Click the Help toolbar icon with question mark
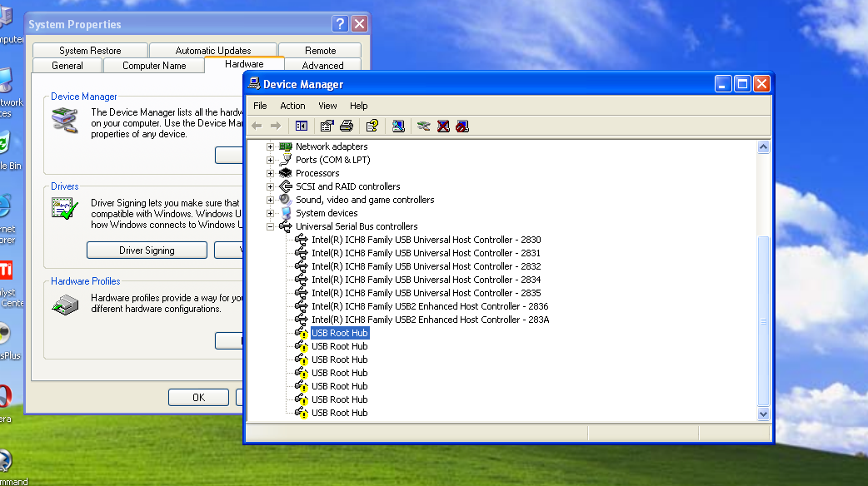This screenshot has width=868, height=486. (372, 126)
